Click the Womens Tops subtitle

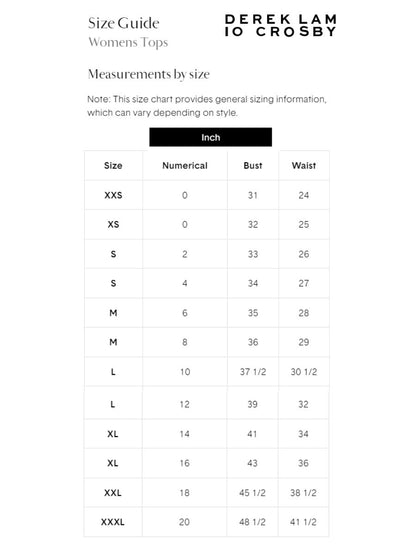click(x=128, y=42)
